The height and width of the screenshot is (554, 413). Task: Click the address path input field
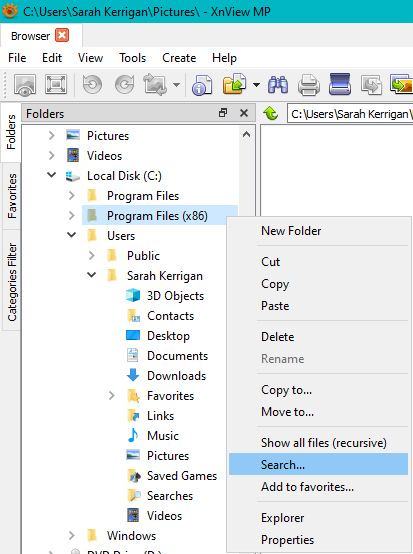pyautogui.click(x=350, y=114)
